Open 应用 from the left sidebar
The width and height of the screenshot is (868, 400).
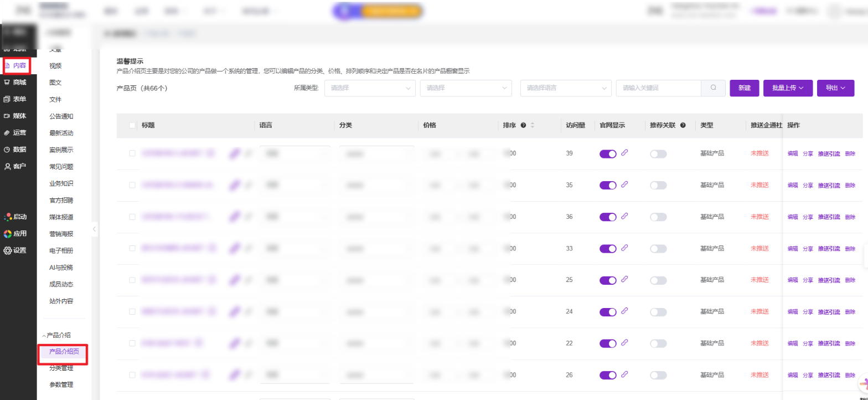pyautogui.click(x=15, y=234)
